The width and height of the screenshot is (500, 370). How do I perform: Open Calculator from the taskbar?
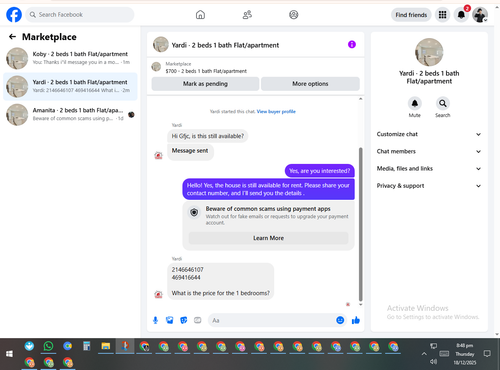click(x=87, y=346)
